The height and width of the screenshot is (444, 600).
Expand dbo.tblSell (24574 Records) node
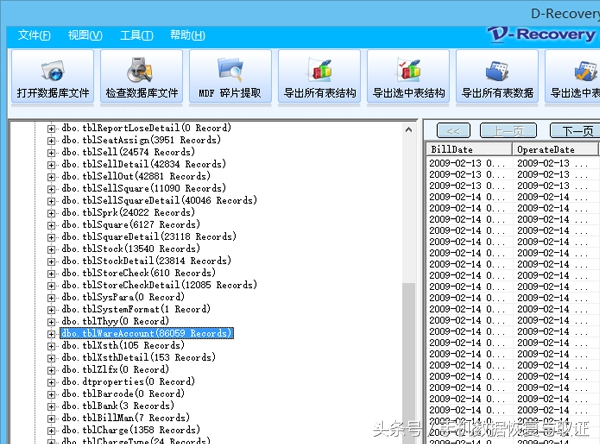pos(51,153)
